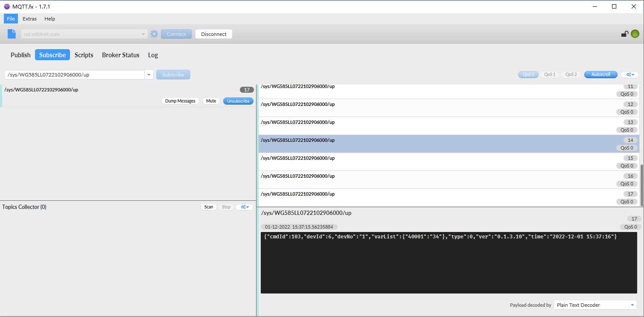Click message count badge 17 on subscription
This screenshot has height=317, width=644.
click(x=247, y=90)
